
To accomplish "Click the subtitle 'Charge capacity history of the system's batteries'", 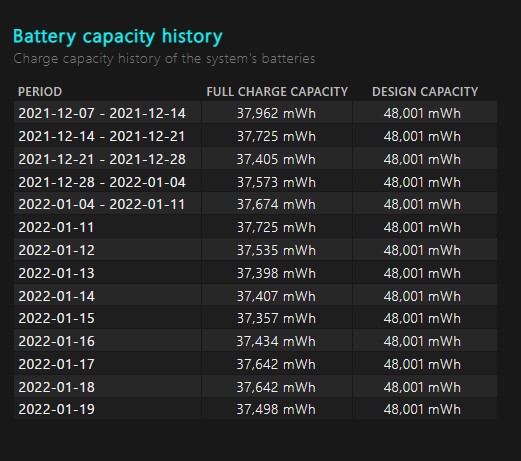I will 164,59.
